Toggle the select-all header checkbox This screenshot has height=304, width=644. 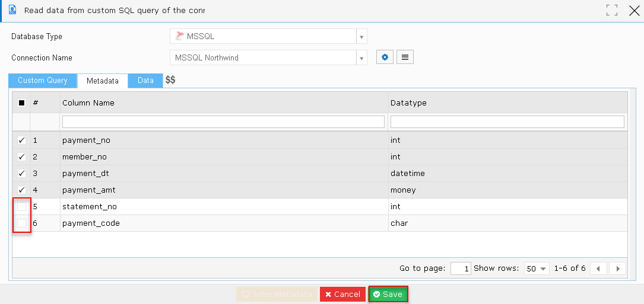click(x=22, y=103)
